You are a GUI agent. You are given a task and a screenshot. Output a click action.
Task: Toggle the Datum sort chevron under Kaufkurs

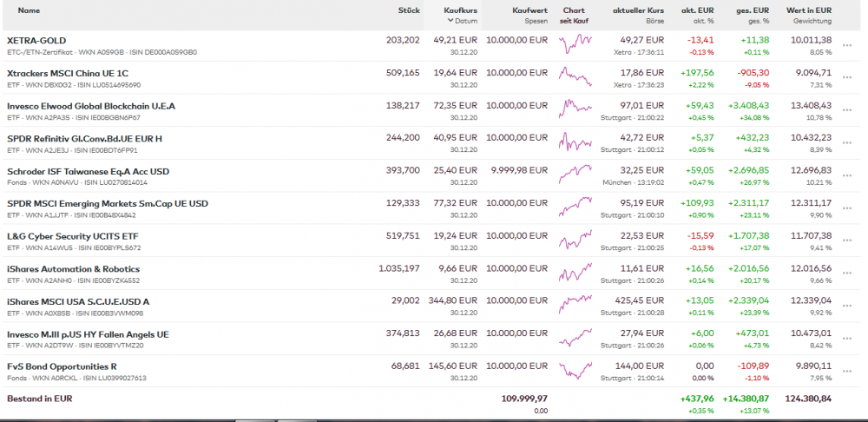tap(450, 20)
